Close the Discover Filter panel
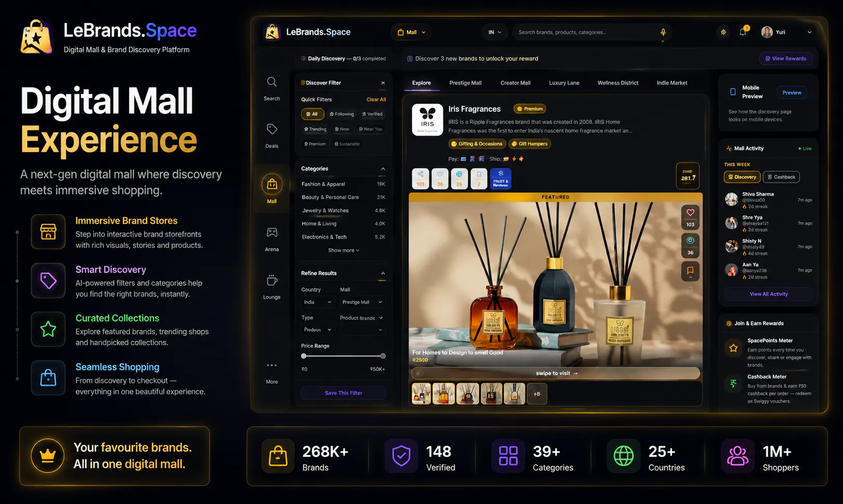This screenshot has height=504, width=843. (383, 83)
